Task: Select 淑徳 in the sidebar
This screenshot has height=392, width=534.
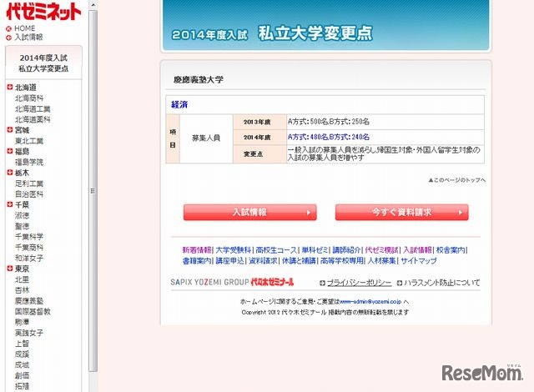Action: click(22, 215)
